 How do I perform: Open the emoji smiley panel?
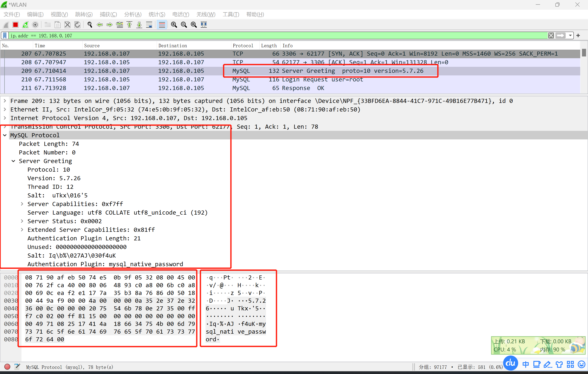(x=581, y=365)
